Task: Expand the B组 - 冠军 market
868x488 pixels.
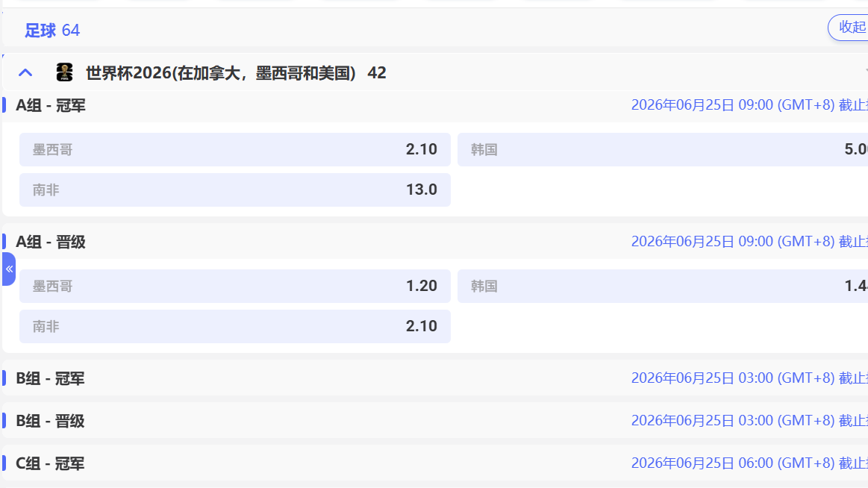Action: point(51,378)
